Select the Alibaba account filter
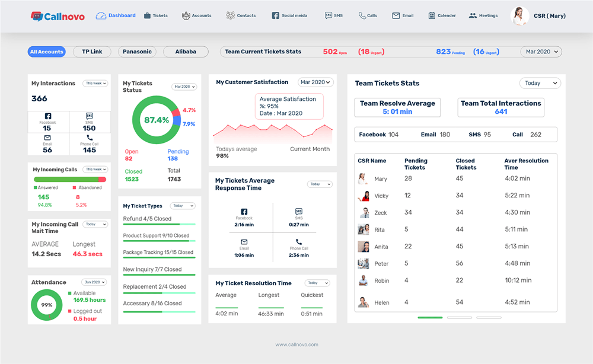593x364 pixels. (186, 52)
